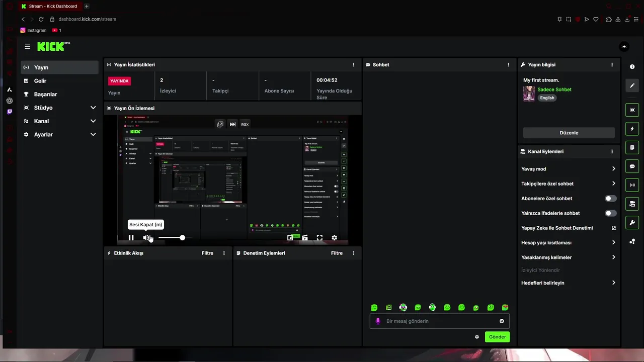Focus the Bir mesaj gönderin input field

click(440, 321)
